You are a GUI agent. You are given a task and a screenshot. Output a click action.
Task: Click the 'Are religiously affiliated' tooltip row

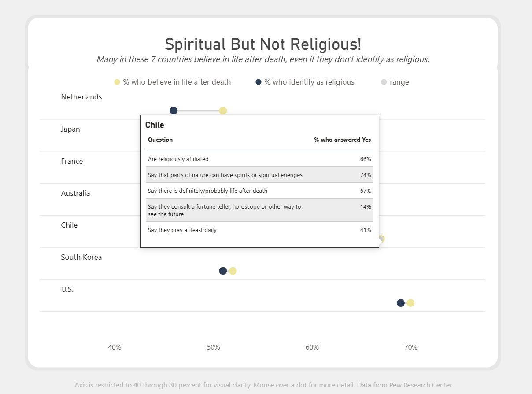259,159
